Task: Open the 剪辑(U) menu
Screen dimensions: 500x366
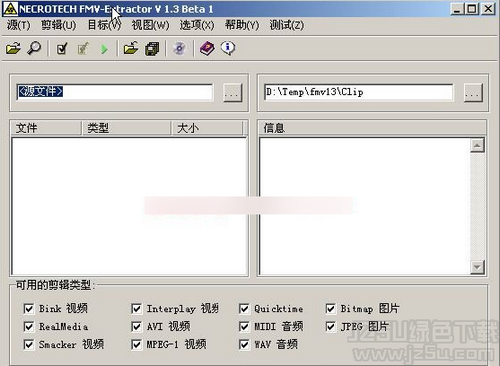Action: pyautogui.click(x=59, y=25)
